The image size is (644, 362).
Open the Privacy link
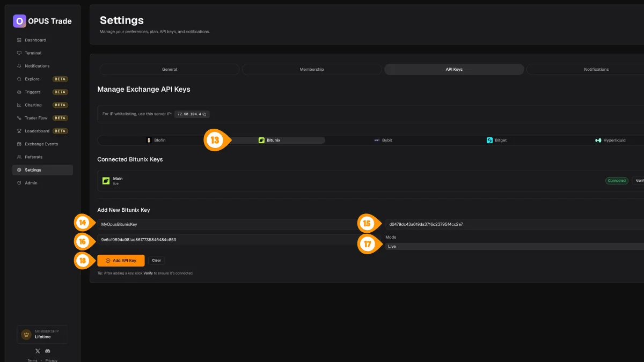point(51,360)
